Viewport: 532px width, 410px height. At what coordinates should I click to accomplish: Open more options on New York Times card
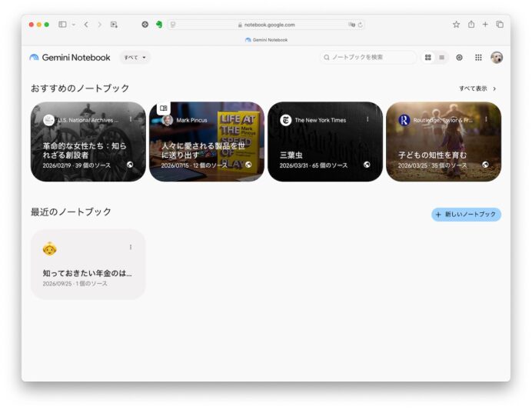367,119
